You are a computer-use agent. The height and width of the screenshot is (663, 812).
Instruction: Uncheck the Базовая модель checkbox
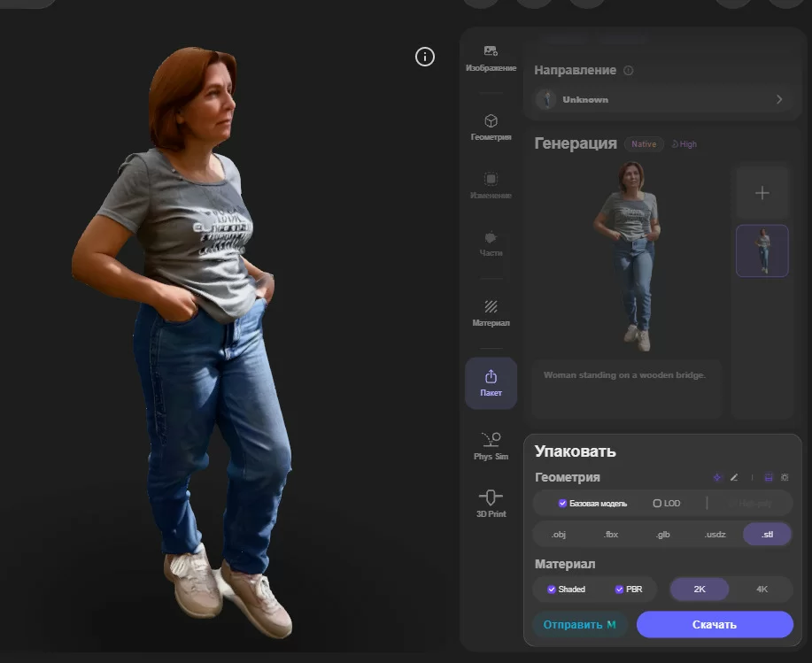tap(562, 503)
